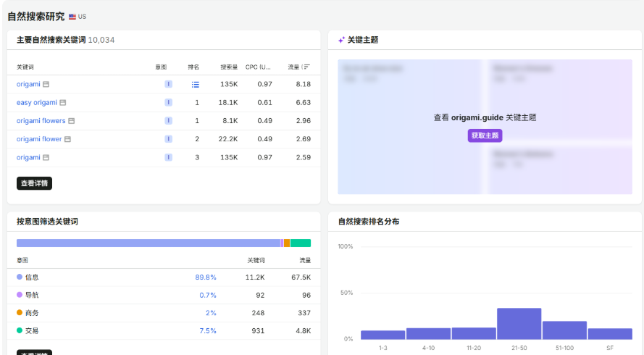
Task: Select the green 交易 segment of intent bar
Action: click(301, 243)
